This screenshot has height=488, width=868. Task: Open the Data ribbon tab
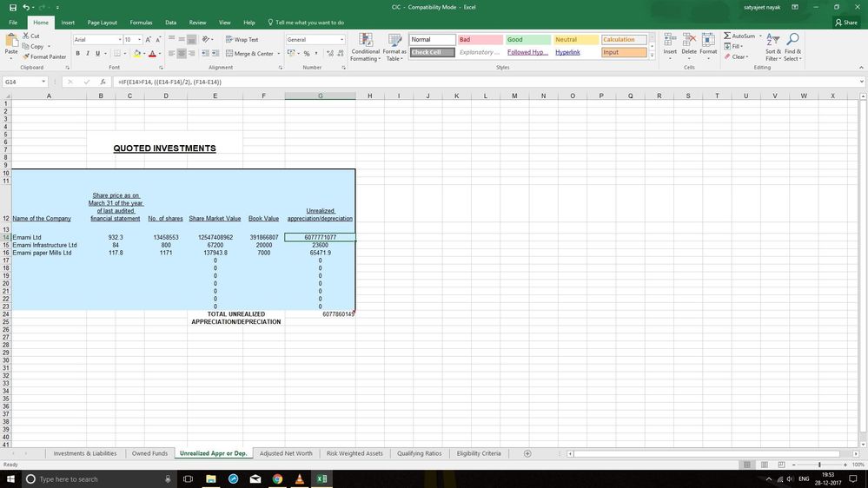(170, 23)
